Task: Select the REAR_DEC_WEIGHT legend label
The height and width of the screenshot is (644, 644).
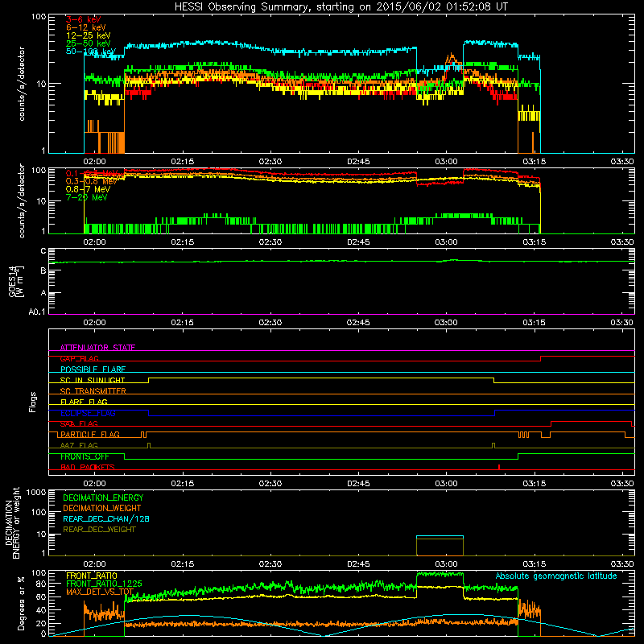Action: click(99, 530)
